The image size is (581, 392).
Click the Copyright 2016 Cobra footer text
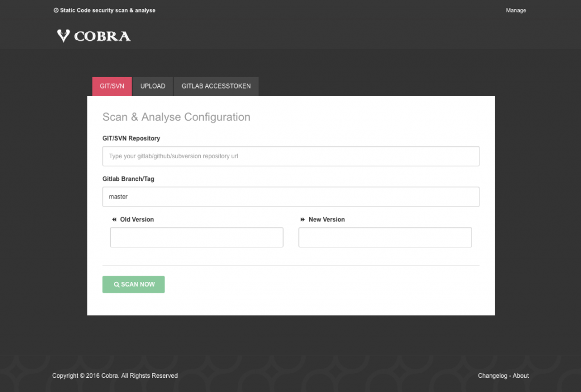click(115, 376)
